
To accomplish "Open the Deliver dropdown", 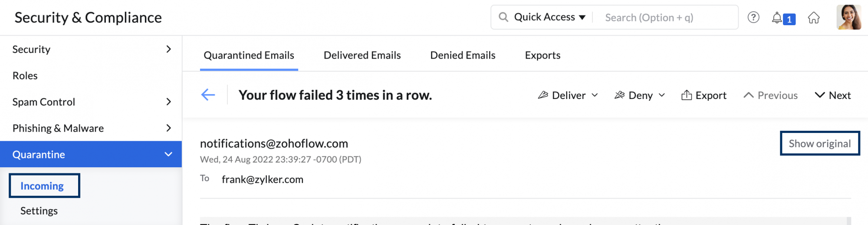I will pos(568,95).
